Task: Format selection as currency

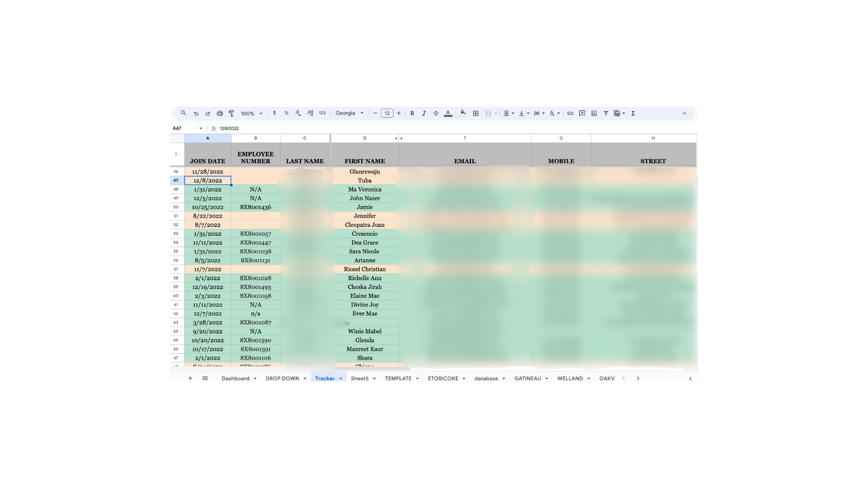Action: 275,113
